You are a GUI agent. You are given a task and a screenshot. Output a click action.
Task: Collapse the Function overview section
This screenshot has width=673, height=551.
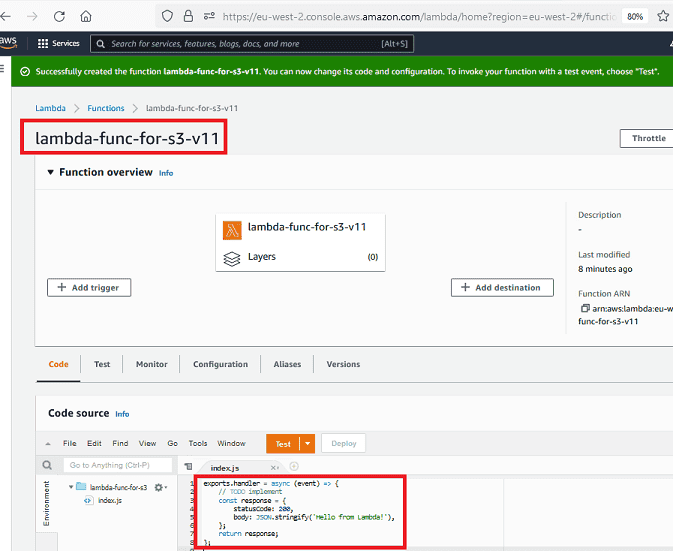[x=51, y=173]
